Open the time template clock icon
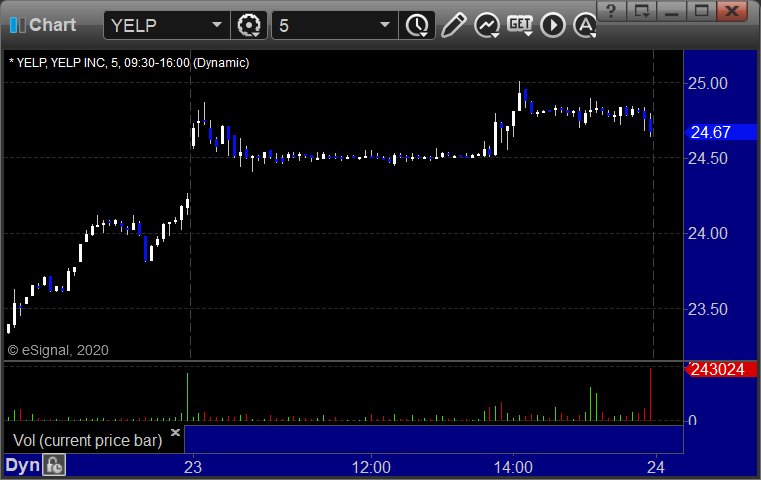Image resolution: width=761 pixels, height=480 pixels. pyautogui.click(x=417, y=25)
